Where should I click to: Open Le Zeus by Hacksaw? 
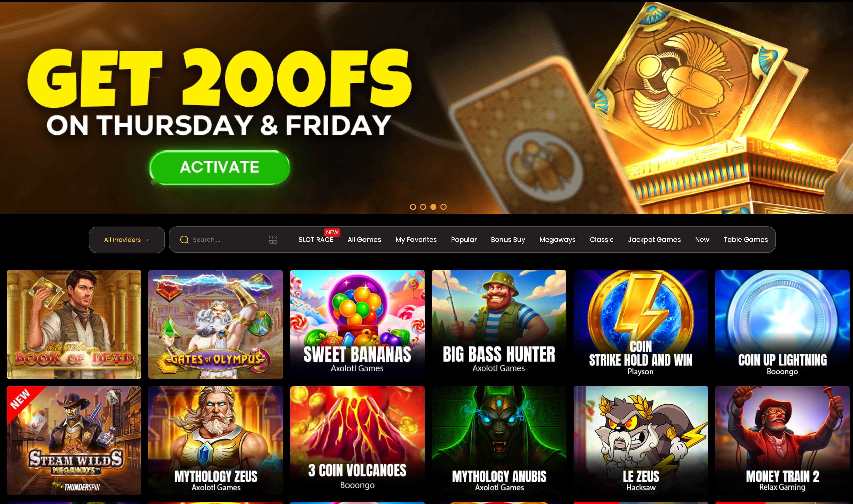pyautogui.click(x=641, y=440)
